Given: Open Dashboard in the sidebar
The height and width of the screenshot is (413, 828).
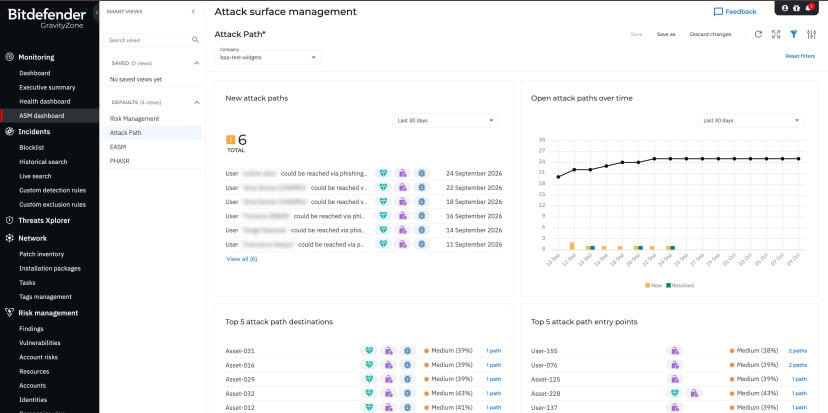Looking at the screenshot, I should (x=35, y=73).
